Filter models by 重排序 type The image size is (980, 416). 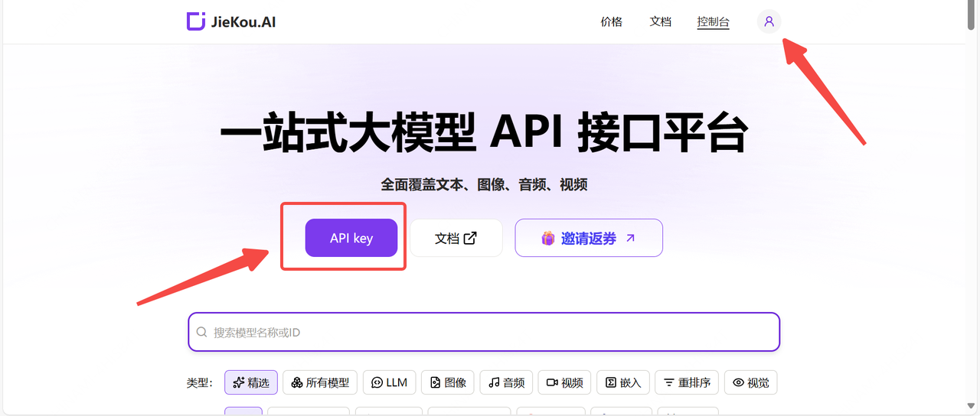687,382
